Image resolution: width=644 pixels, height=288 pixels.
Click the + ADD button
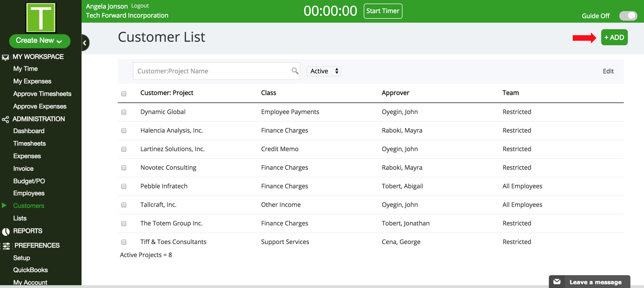coord(614,37)
